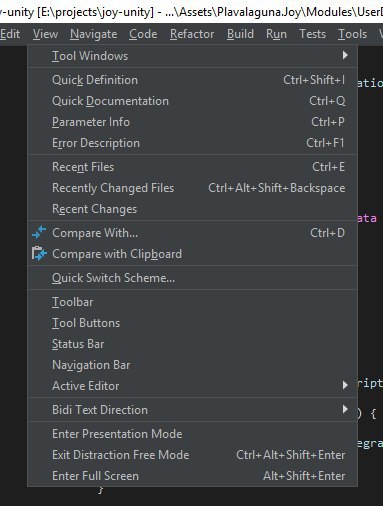Select Enter Full Screen entry

[192, 476]
